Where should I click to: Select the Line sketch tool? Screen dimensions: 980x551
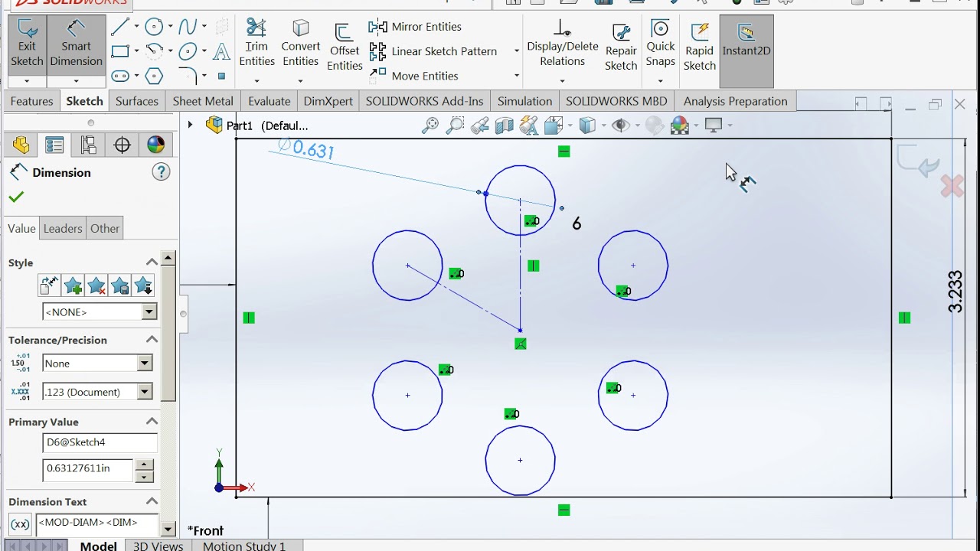pyautogui.click(x=119, y=28)
